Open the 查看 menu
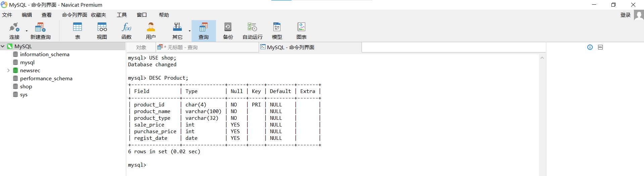Image resolution: width=644 pixels, height=176 pixels. click(47, 15)
